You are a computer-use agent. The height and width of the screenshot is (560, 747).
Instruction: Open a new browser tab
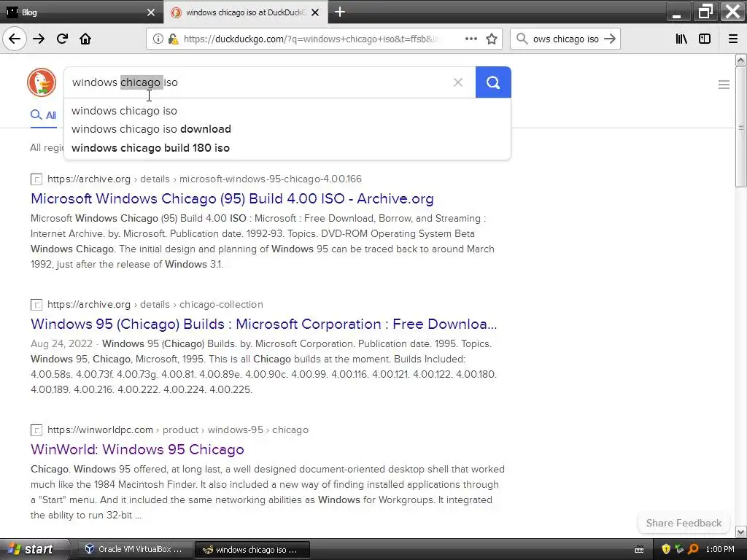pyautogui.click(x=340, y=12)
